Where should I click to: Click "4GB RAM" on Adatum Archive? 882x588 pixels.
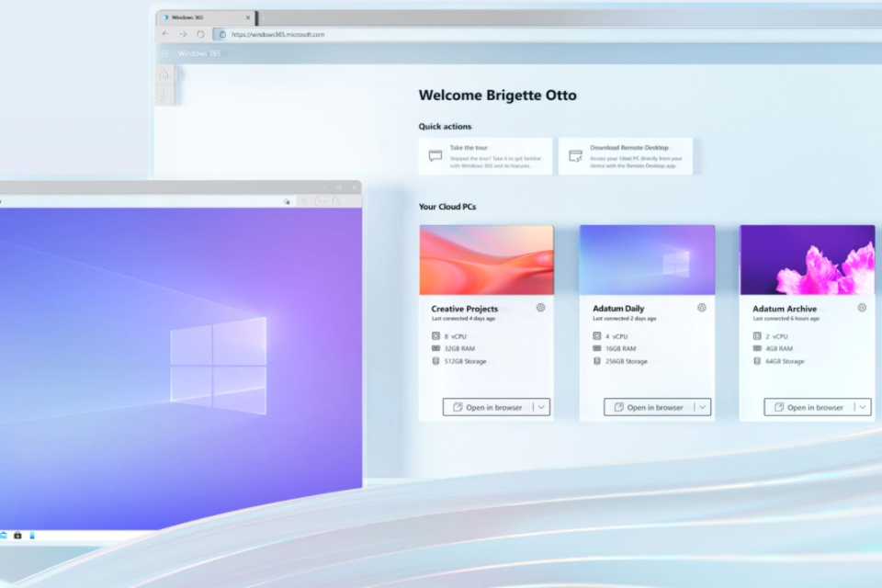[x=779, y=348]
